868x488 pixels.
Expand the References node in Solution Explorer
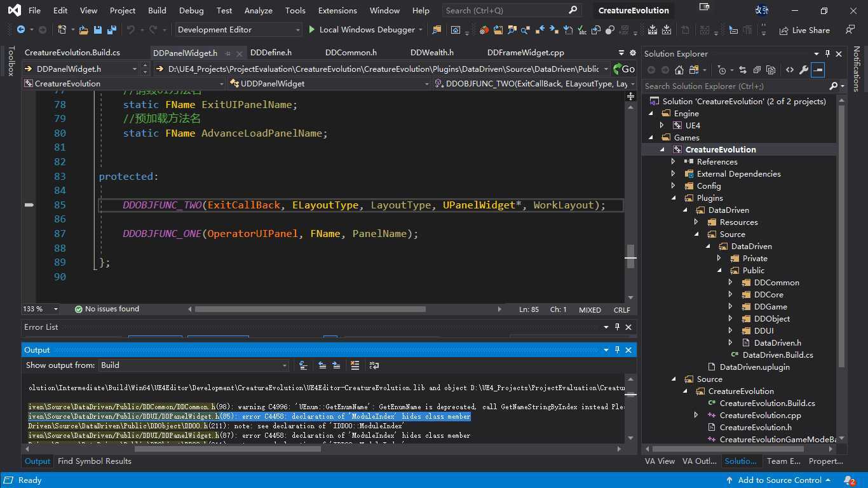coord(674,162)
